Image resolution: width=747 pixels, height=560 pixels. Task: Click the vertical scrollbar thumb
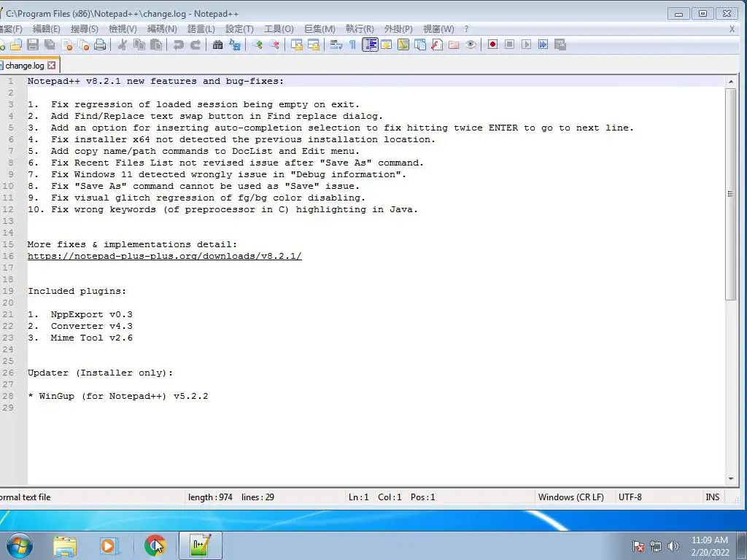click(731, 194)
